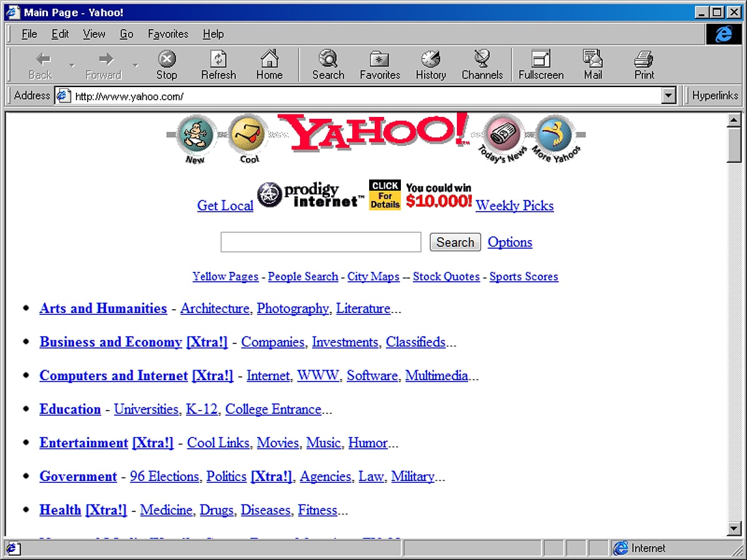Open Yahoo's Cool sunglasses icon

tap(249, 135)
